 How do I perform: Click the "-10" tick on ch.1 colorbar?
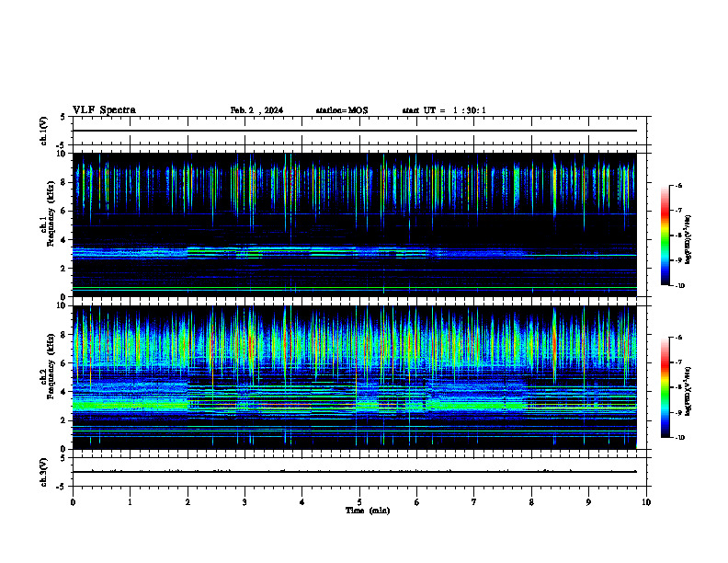(x=680, y=285)
